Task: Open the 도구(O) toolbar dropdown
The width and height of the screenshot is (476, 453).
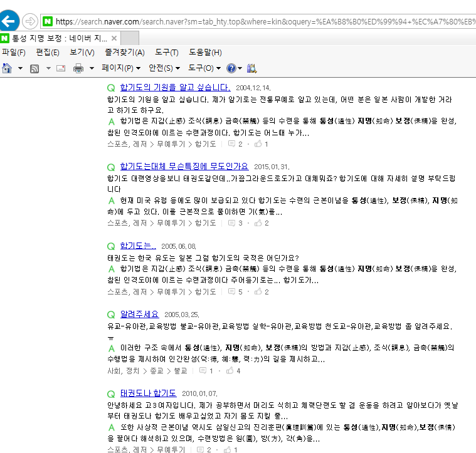Action: point(204,68)
